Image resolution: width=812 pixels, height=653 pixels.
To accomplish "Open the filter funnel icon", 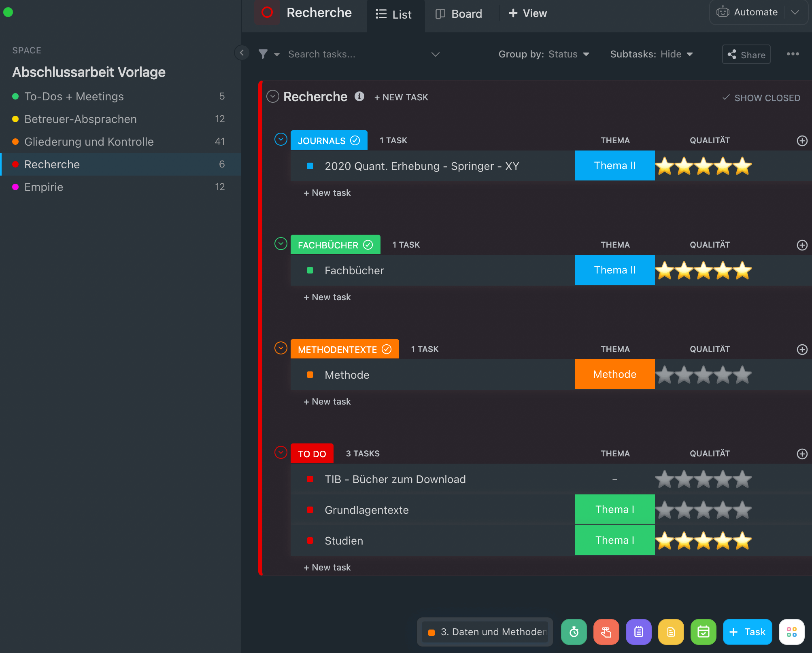I will coord(263,54).
